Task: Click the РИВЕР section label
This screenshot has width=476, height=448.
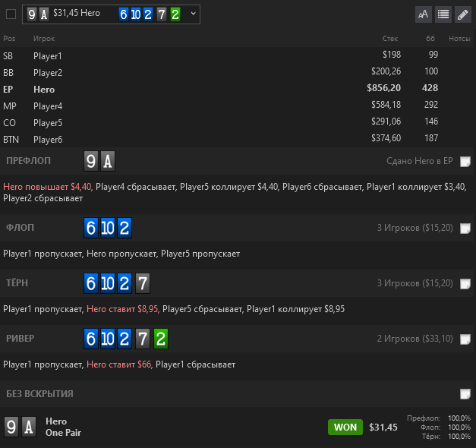Action: (x=20, y=339)
